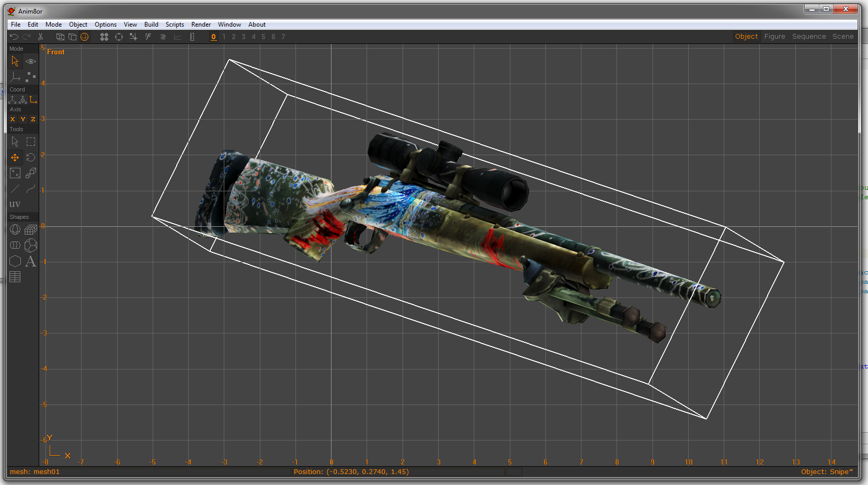Switch to flat shaded view icon

coord(72,37)
